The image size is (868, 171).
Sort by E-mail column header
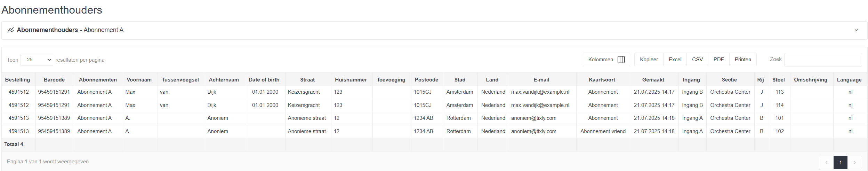click(x=541, y=80)
